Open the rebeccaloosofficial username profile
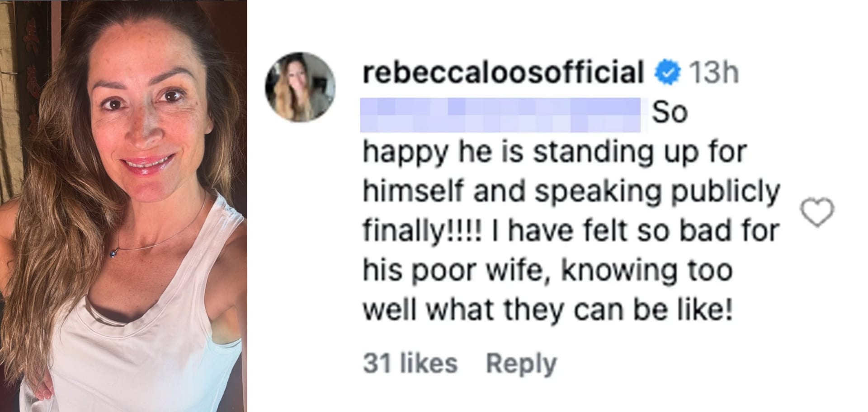This screenshot has height=412, width=868. click(x=503, y=73)
